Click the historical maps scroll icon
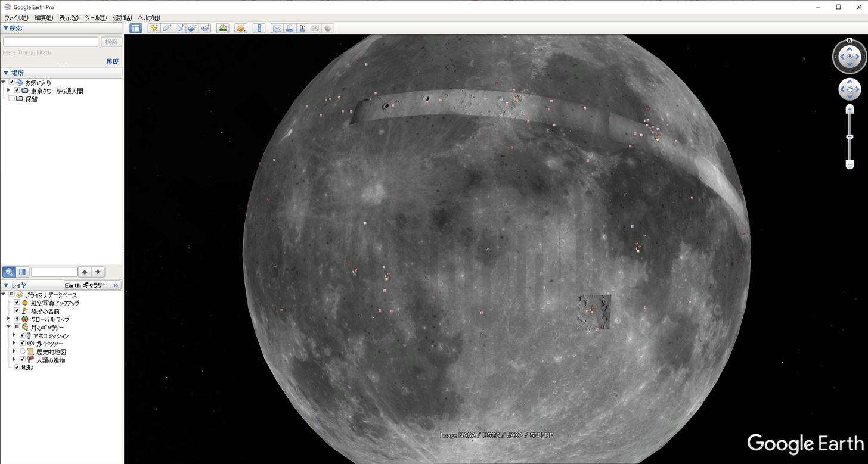 pyautogui.click(x=30, y=351)
